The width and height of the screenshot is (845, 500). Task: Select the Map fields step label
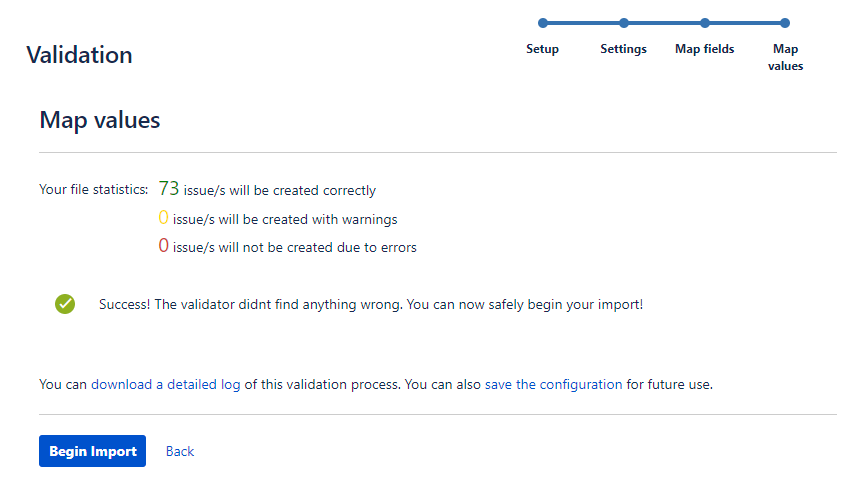[x=704, y=49]
